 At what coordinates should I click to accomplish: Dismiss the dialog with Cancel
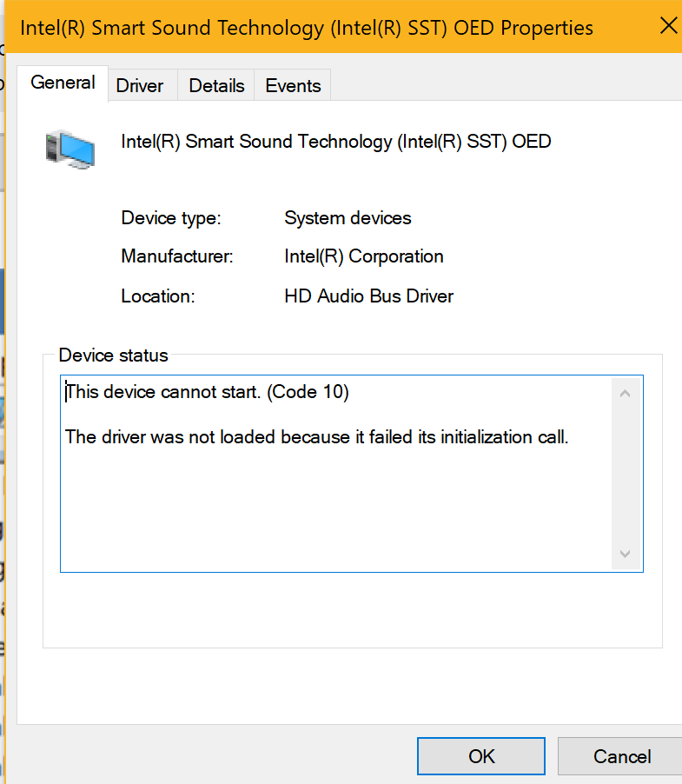click(x=621, y=756)
